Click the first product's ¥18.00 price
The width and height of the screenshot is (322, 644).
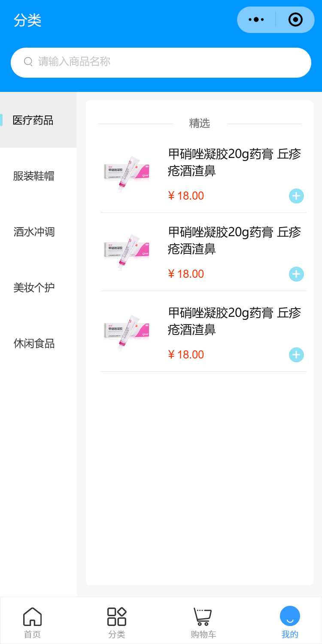click(x=186, y=196)
